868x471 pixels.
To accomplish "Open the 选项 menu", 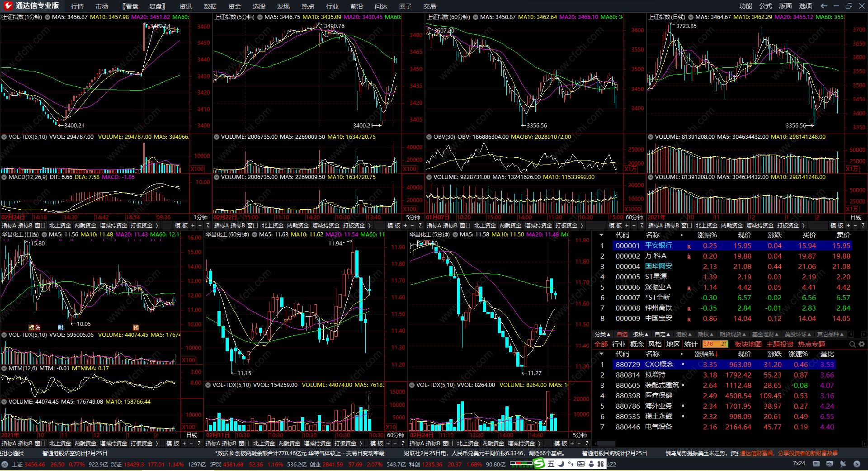I will 806,6.
